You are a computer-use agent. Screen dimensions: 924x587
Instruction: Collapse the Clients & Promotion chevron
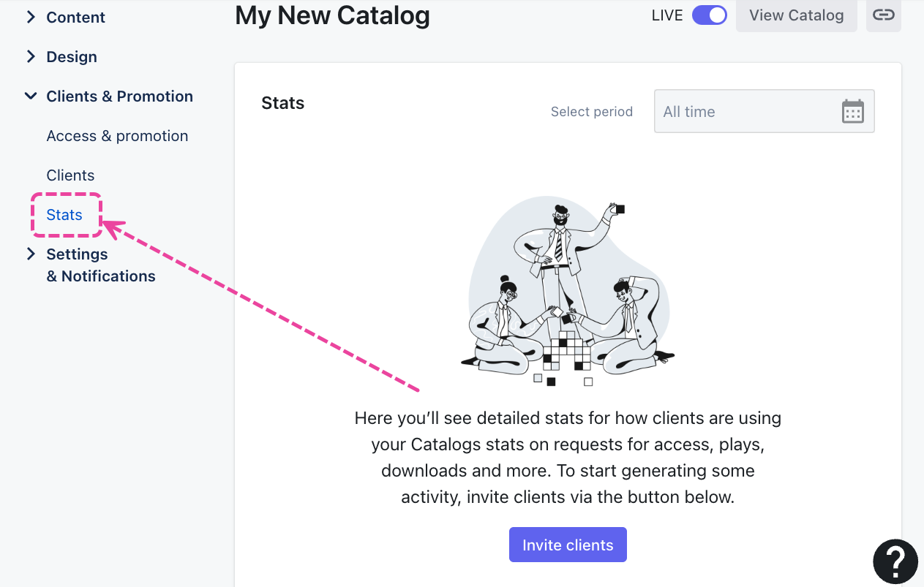coord(31,96)
